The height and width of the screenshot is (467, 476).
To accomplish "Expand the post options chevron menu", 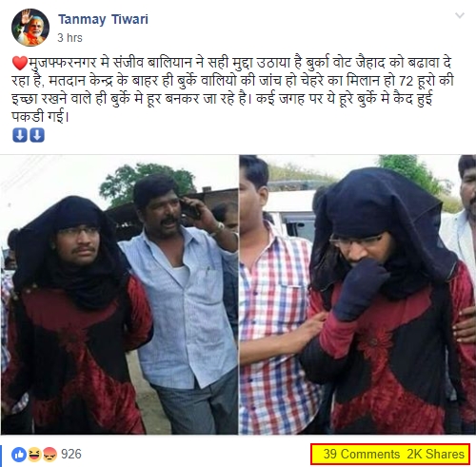I will pos(460,15).
